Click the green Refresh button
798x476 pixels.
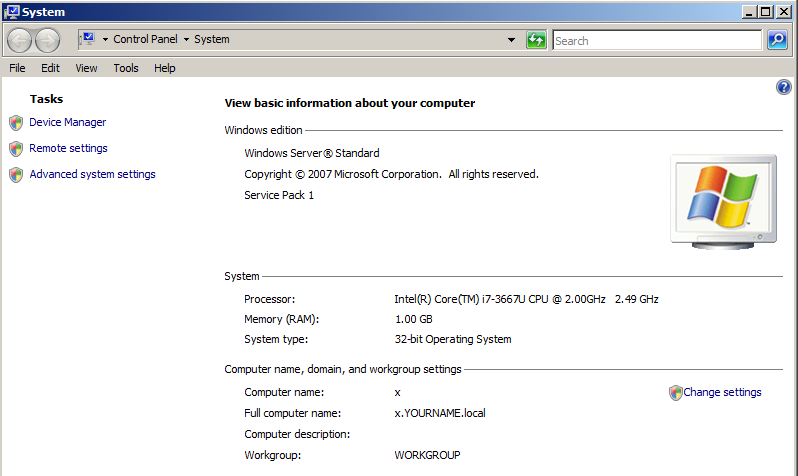(x=536, y=40)
